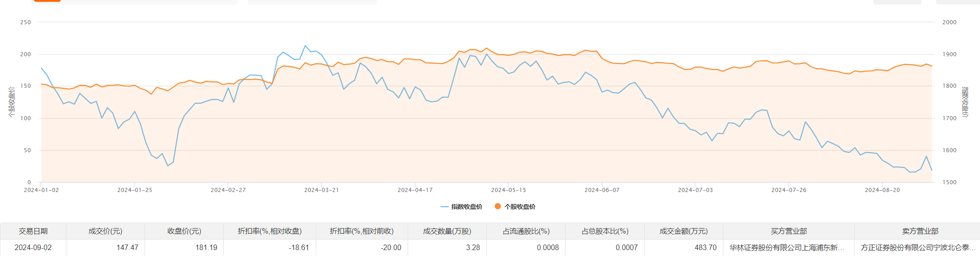Click the 收盘价(元) column header
The height and width of the screenshot is (256, 980).
tap(184, 231)
